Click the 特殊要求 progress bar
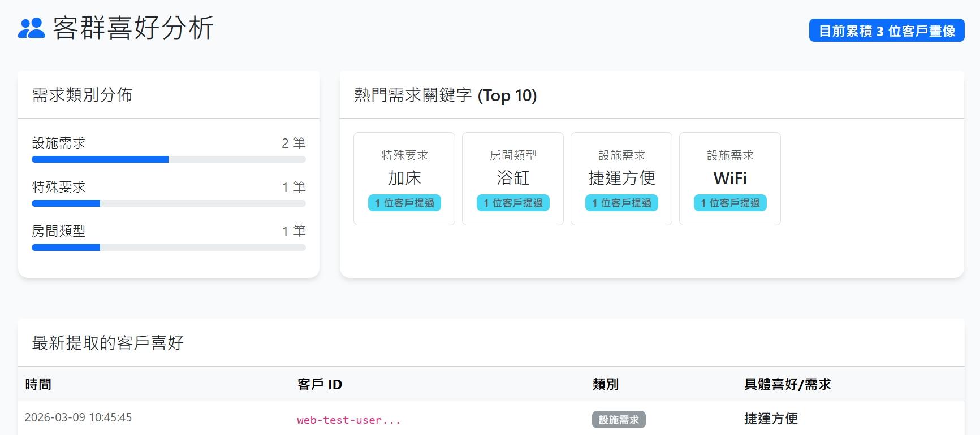Screen dimensions: 980x435 (x=169, y=203)
